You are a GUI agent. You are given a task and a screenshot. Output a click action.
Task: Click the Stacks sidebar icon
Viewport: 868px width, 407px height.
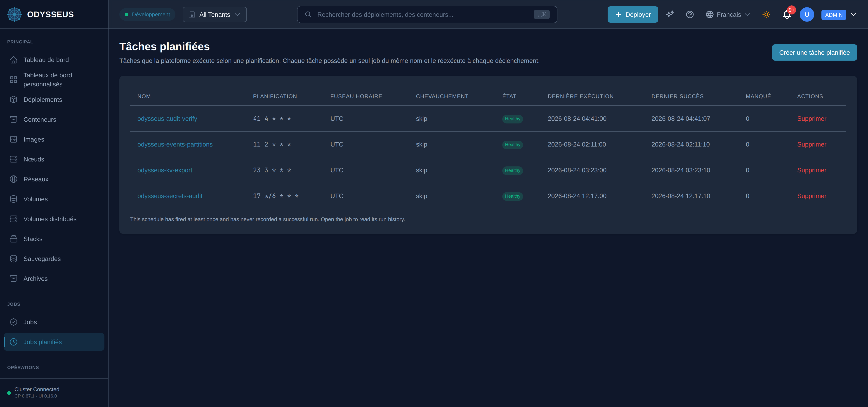(x=14, y=239)
